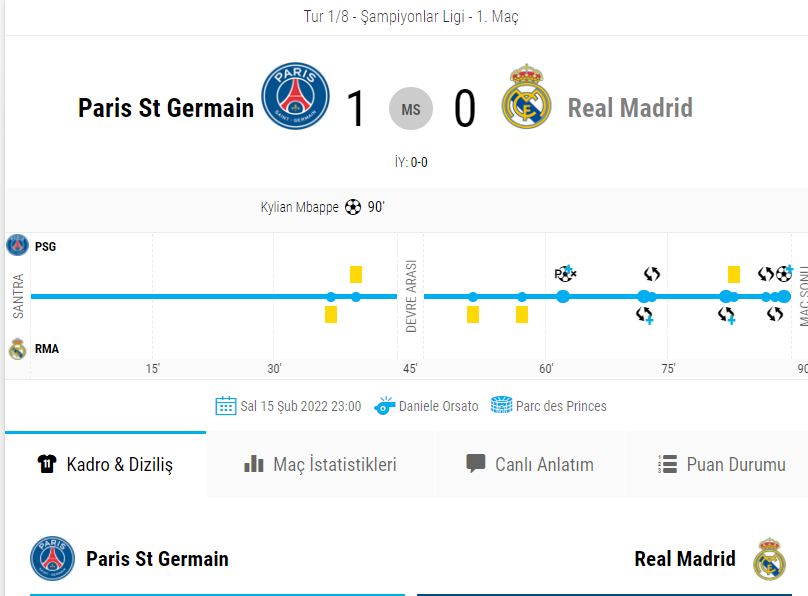Click the stadium icon beside Parc des Princes
The width and height of the screenshot is (808, 596).
point(501,405)
